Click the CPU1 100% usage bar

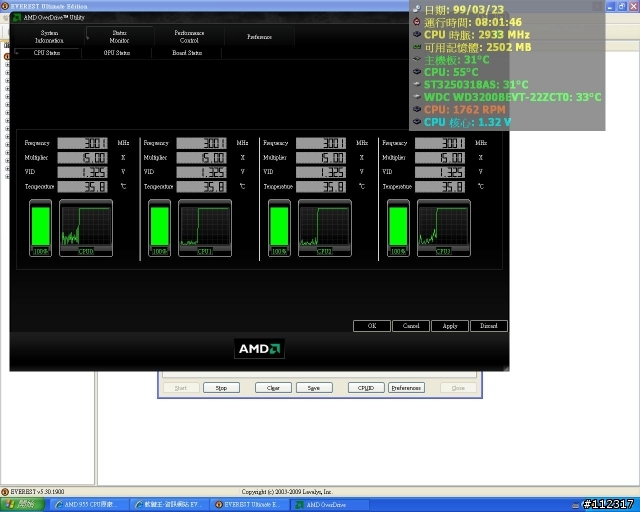point(160,228)
